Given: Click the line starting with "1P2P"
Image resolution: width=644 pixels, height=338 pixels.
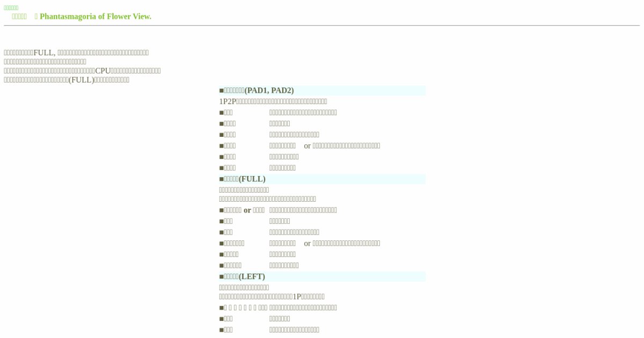Looking at the screenshot, I should (x=273, y=101).
